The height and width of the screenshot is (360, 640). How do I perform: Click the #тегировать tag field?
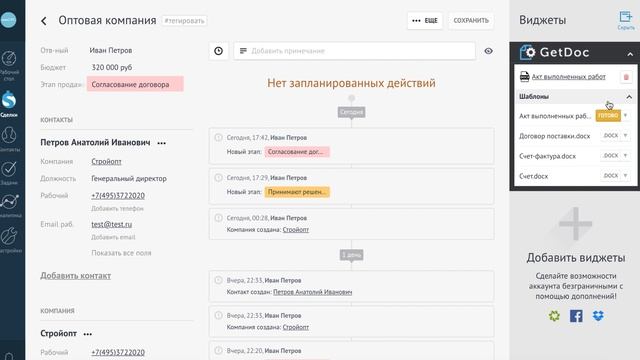coord(184,21)
